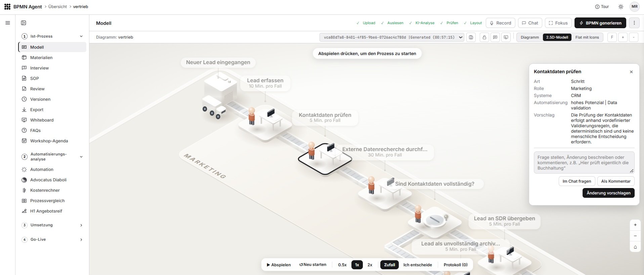Image resolution: width=644 pixels, height=275 pixels.
Task: Open Versionen page
Action: point(52,99)
